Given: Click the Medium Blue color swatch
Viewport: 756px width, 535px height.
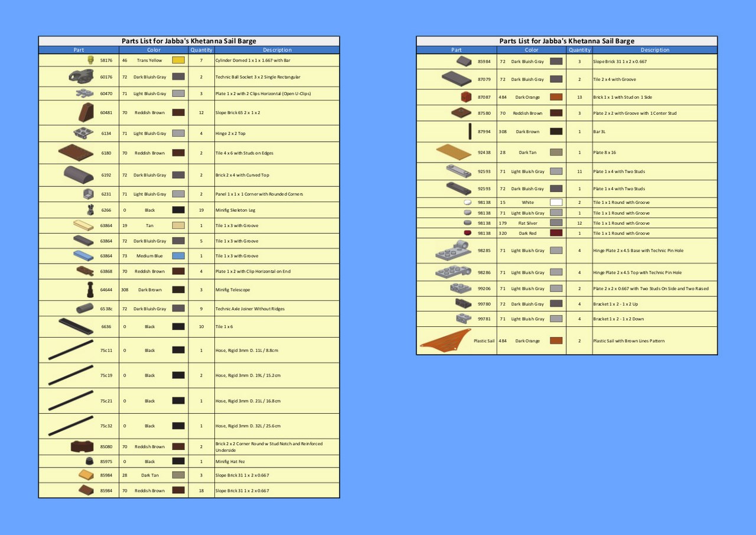Looking at the screenshot, I should 178,256.
